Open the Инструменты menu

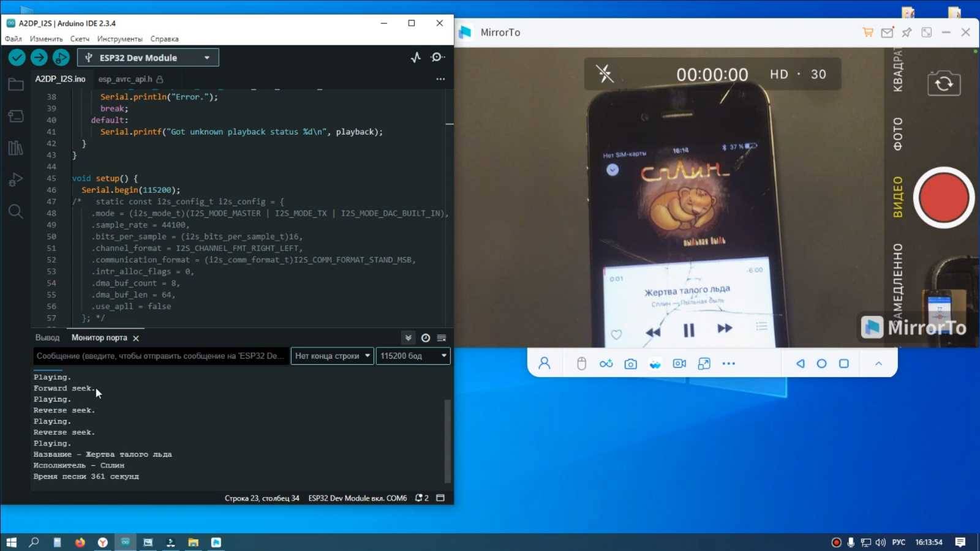point(119,39)
